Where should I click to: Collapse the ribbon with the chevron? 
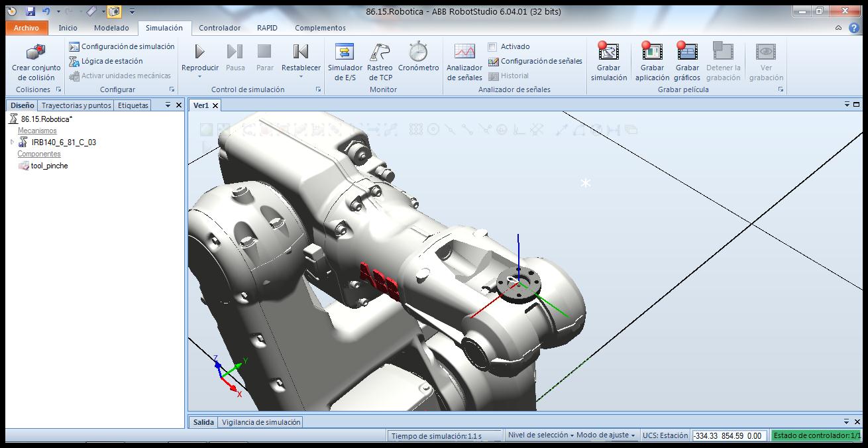838,28
